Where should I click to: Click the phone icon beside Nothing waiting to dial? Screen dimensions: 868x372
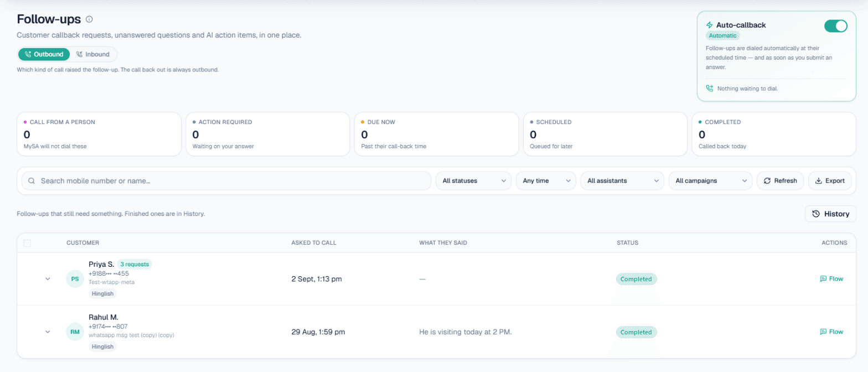(710, 88)
